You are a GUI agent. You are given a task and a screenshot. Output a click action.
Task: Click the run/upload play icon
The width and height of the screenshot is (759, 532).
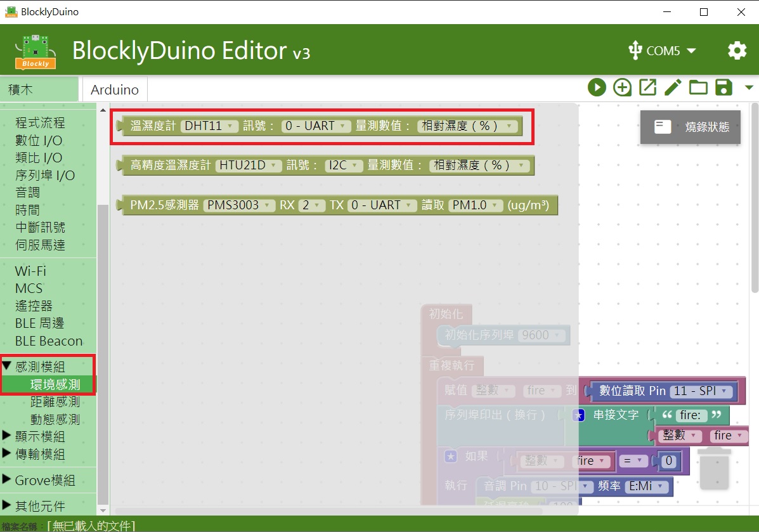click(597, 88)
